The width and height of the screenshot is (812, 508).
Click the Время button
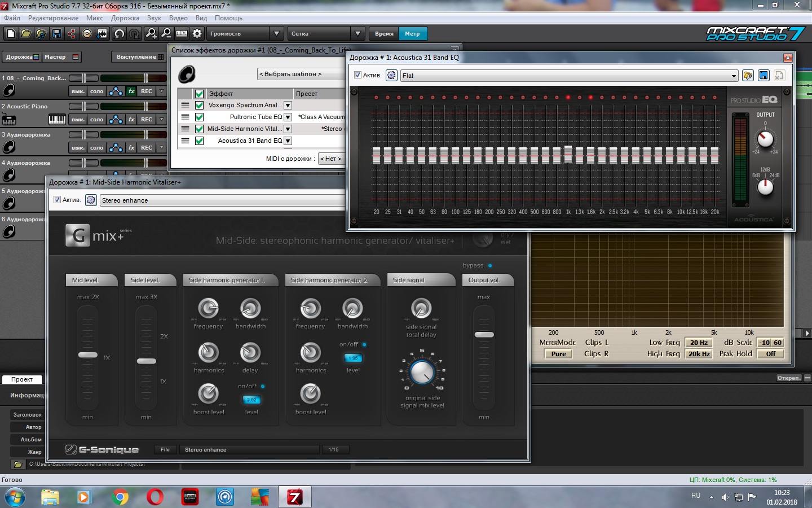pyautogui.click(x=384, y=34)
